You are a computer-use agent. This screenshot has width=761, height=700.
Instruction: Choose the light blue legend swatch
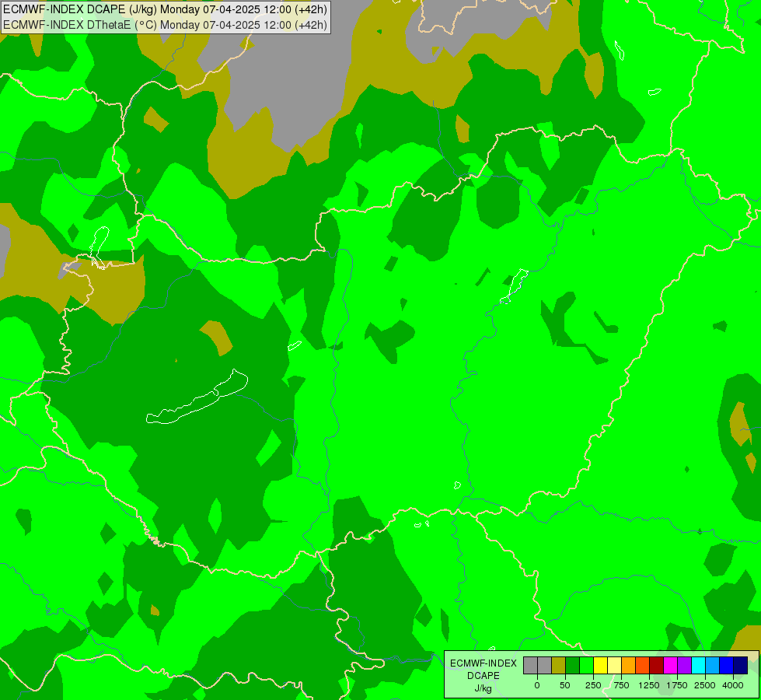click(x=713, y=665)
